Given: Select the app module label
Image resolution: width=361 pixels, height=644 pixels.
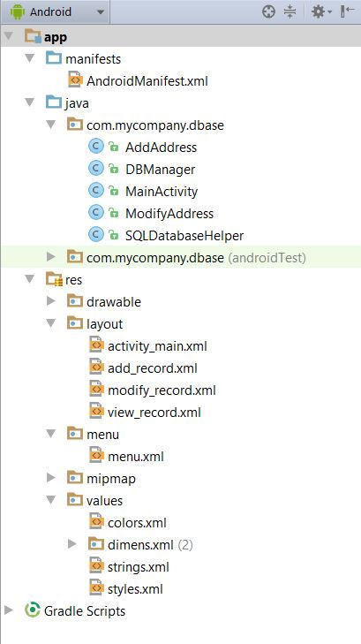Looking at the screenshot, I should (x=56, y=37).
